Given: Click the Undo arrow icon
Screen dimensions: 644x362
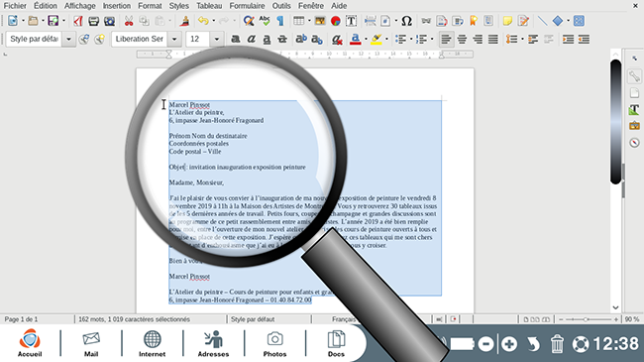Looking at the screenshot, I should (203, 21).
